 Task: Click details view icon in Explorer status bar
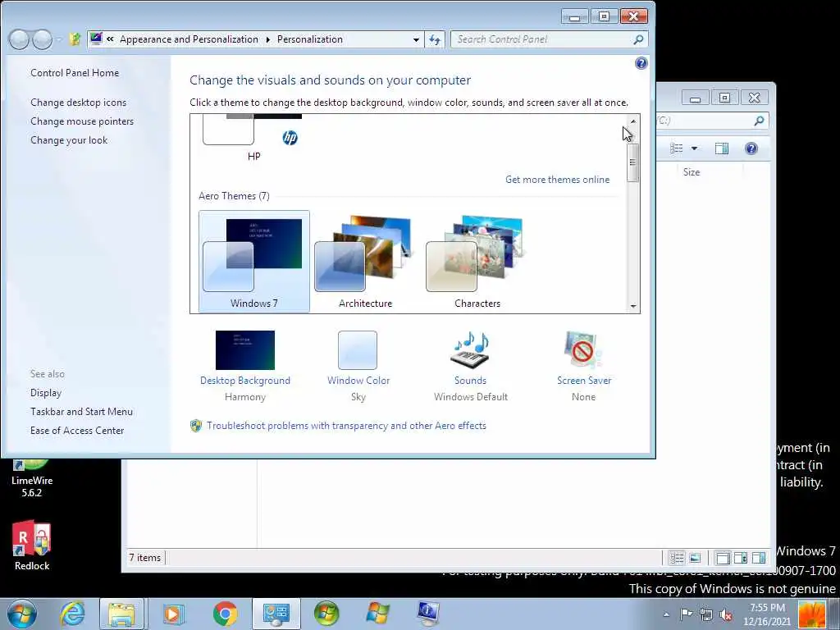677,558
